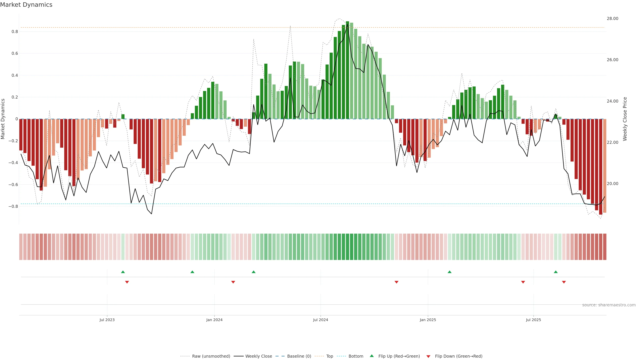Click the Flip Up green triangle legend icon
This screenshot has height=362, width=644.
372,356
